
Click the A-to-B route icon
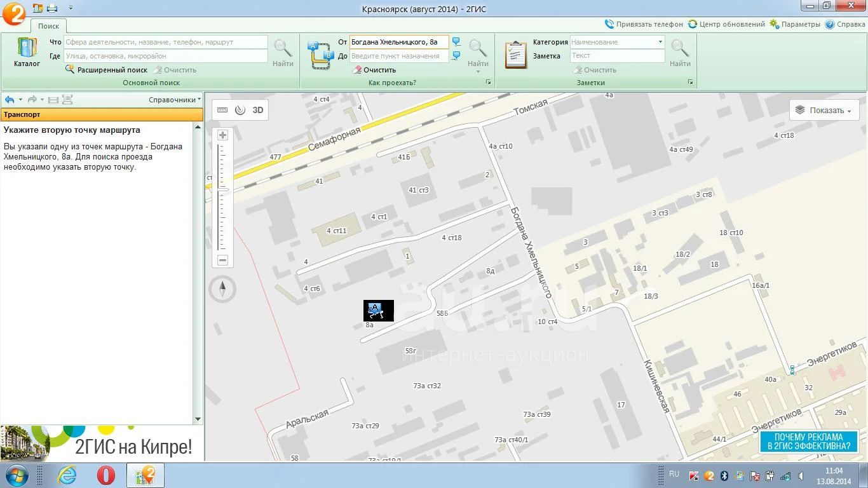[x=320, y=55]
